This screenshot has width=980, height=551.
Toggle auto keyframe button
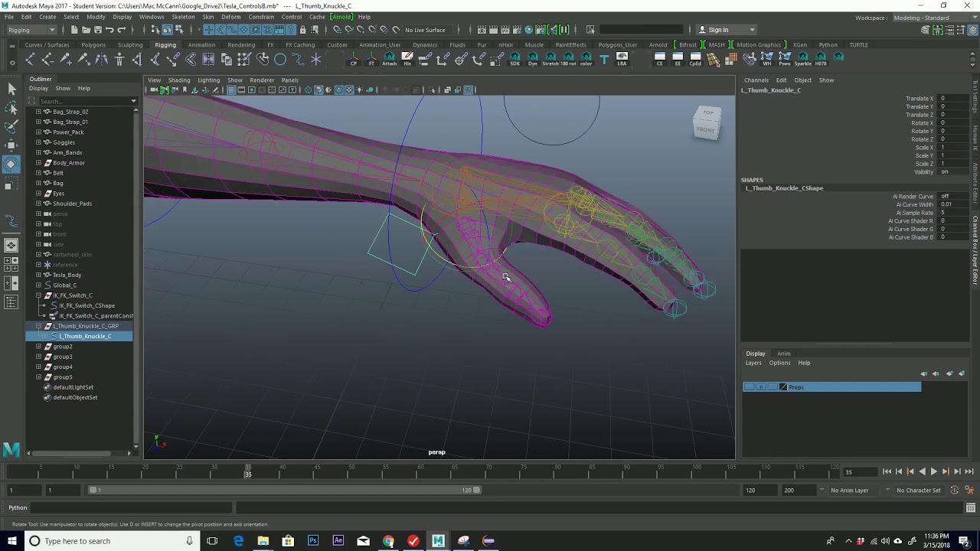pyautogui.click(x=954, y=490)
